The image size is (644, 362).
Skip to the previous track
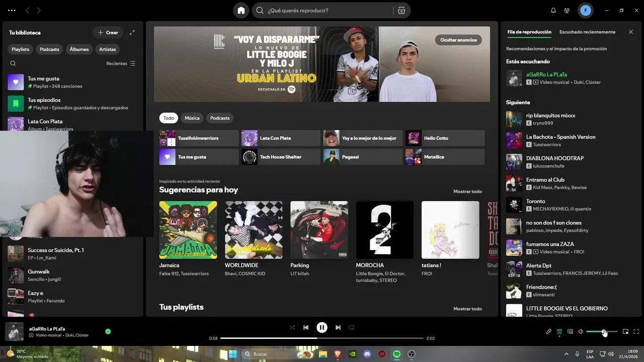[306, 327]
